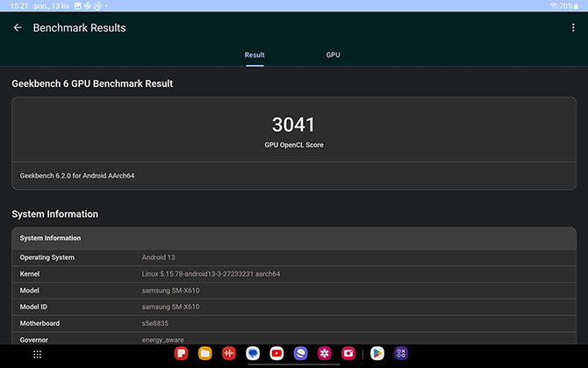
Task: Tap the Governor value 'energy_aware'
Action: tap(162, 340)
